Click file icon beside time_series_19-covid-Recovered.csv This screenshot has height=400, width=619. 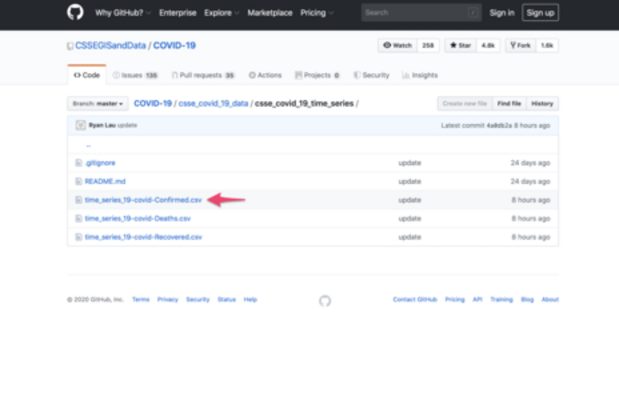(78, 237)
